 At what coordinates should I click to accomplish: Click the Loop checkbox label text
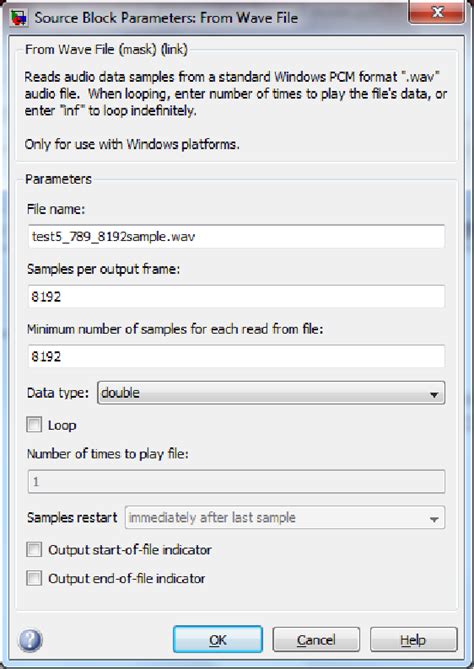62,425
